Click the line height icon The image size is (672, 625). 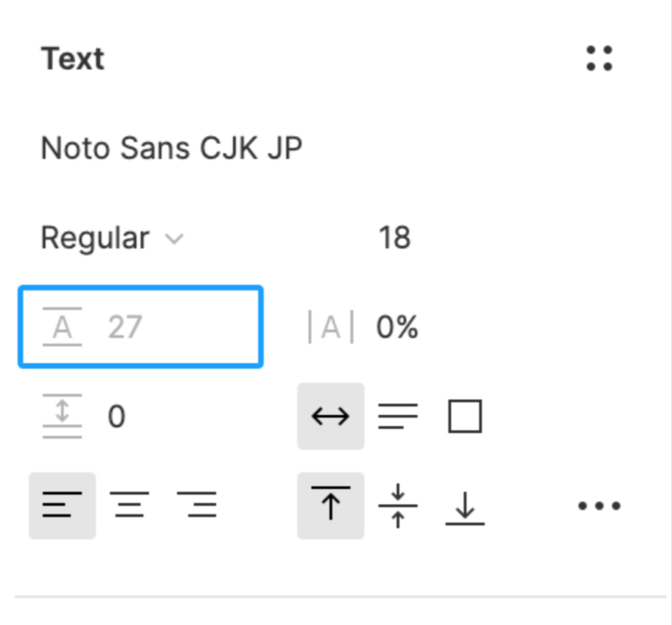click(x=62, y=327)
